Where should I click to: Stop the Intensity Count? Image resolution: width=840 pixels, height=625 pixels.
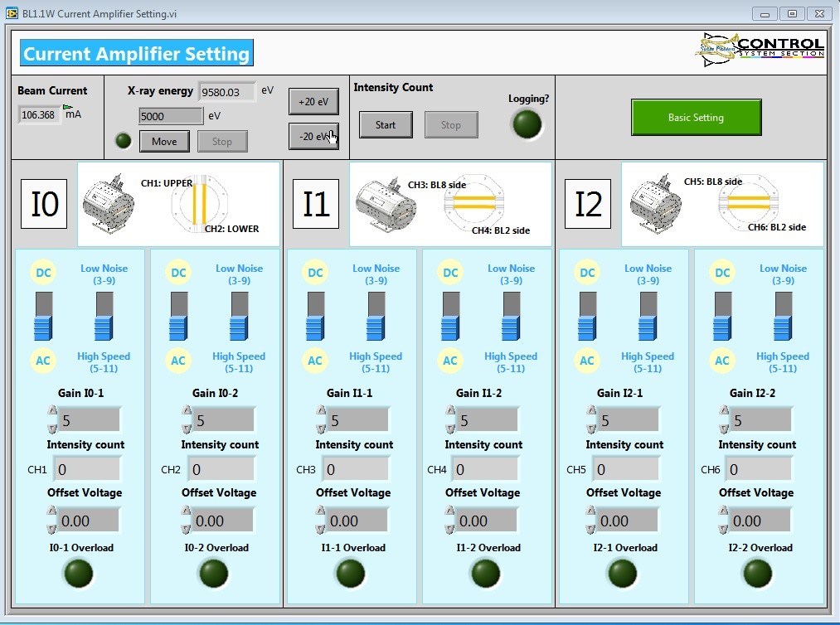point(451,125)
